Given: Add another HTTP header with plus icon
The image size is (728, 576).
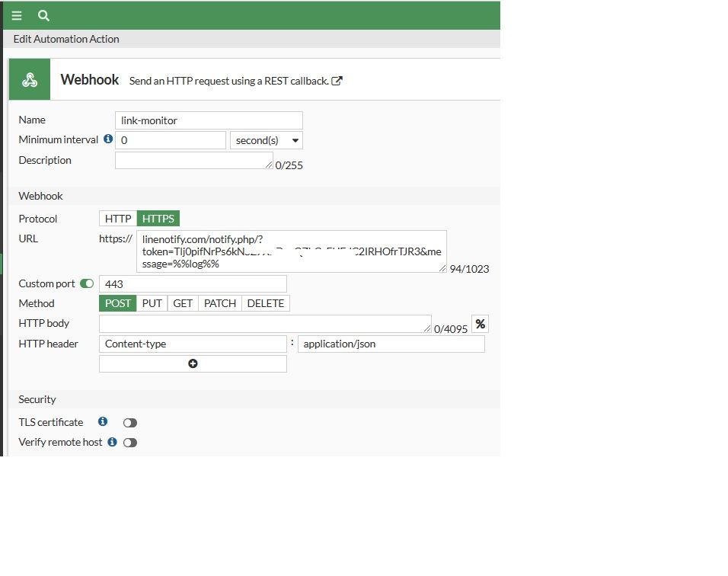Looking at the screenshot, I should (x=193, y=363).
